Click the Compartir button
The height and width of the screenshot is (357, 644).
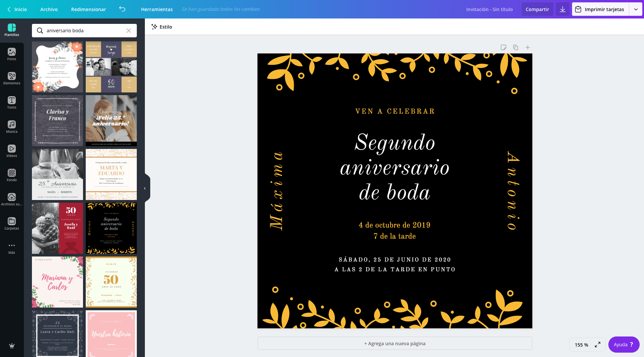click(537, 9)
